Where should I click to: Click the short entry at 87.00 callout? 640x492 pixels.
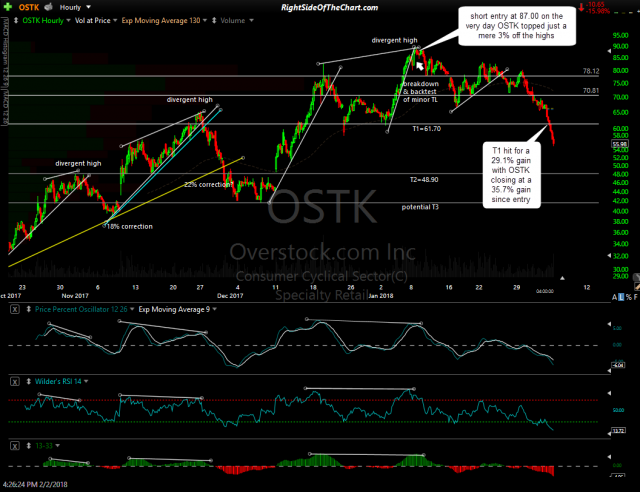[x=517, y=26]
